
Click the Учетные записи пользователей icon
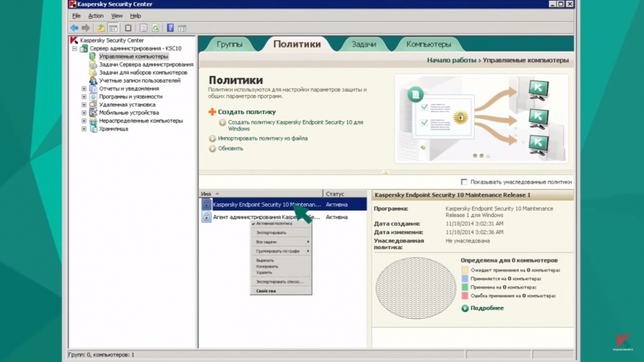(93, 81)
